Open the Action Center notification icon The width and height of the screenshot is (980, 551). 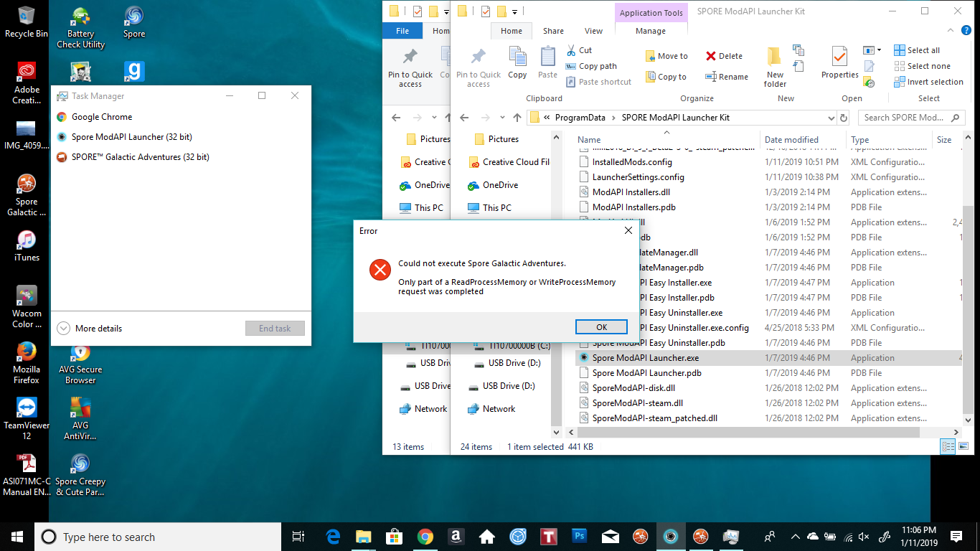[x=956, y=537]
